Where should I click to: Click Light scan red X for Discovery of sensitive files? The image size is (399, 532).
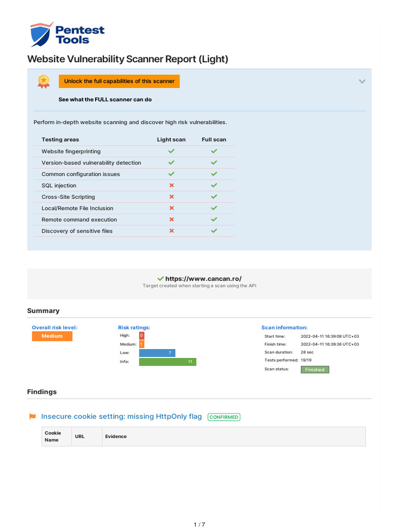click(x=171, y=231)
